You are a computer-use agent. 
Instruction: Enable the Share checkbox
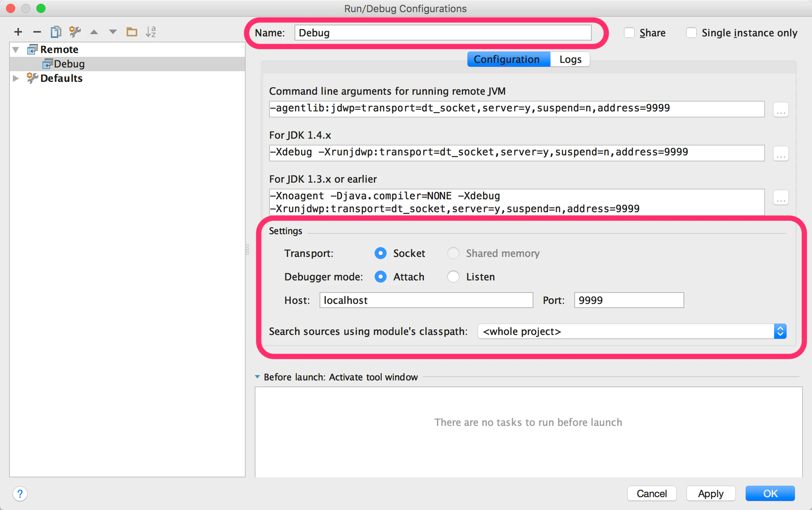[629, 33]
